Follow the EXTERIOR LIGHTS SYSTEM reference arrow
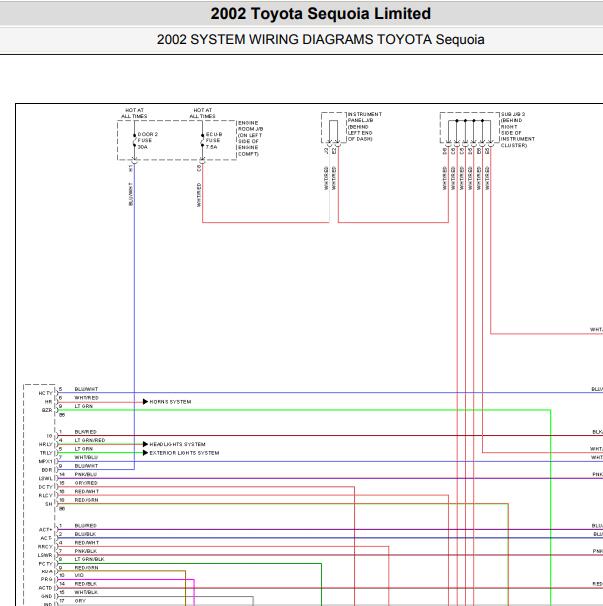The height and width of the screenshot is (606, 603). [181, 453]
